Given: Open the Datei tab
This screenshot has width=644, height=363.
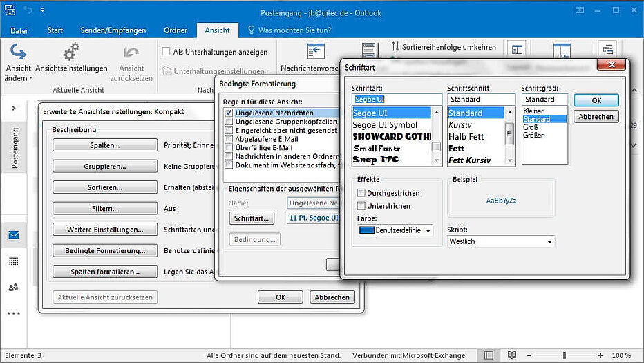Looking at the screenshot, I should pos(19,30).
